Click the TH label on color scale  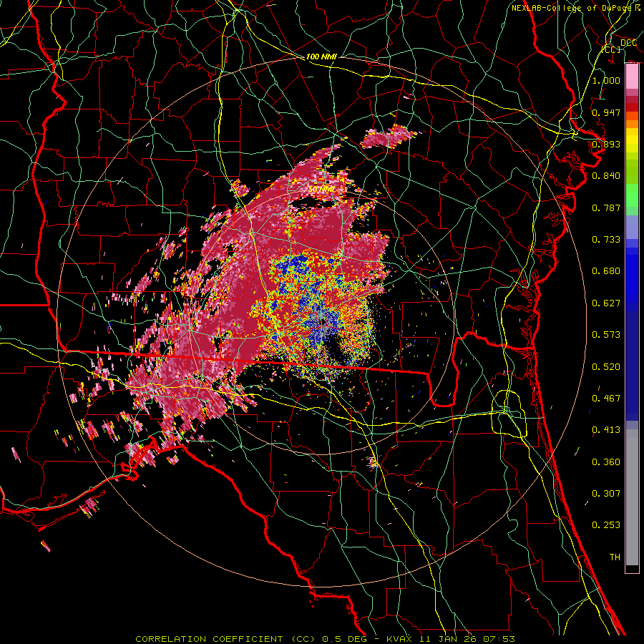click(x=615, y=557)
